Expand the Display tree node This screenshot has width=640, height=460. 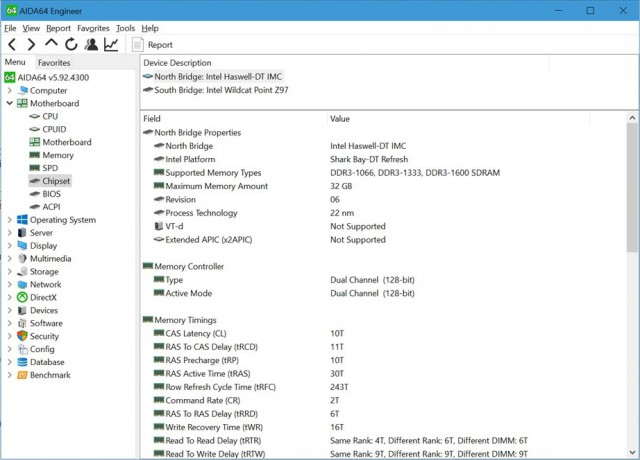10,246
